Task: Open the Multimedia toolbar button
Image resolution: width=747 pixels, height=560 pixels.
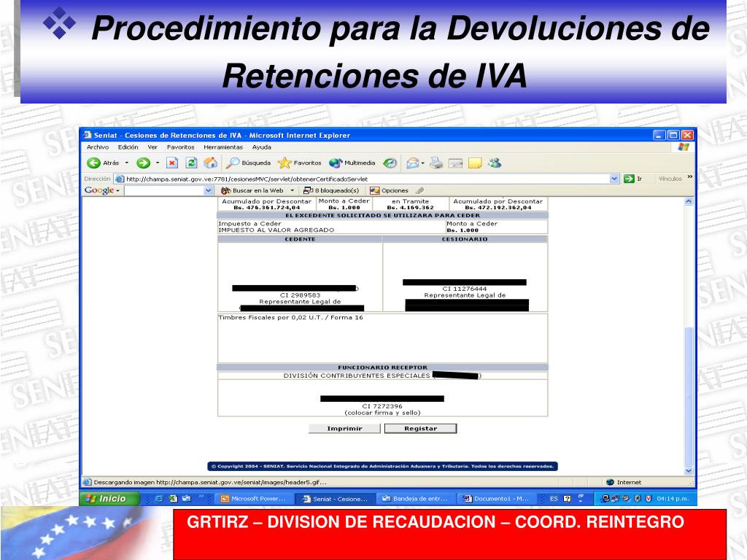Action: (x=352, y=163)
